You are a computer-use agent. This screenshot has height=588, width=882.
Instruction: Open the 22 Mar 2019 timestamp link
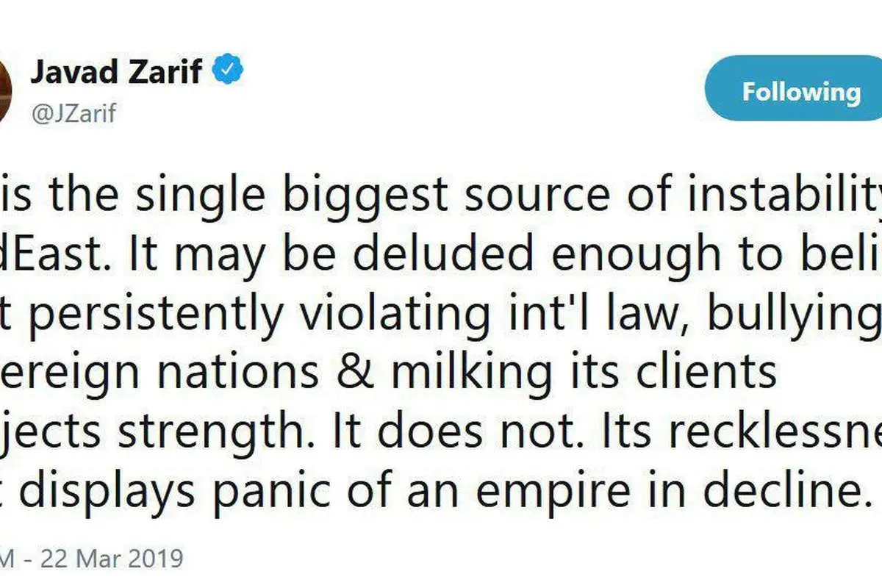[x=91, y=559]
